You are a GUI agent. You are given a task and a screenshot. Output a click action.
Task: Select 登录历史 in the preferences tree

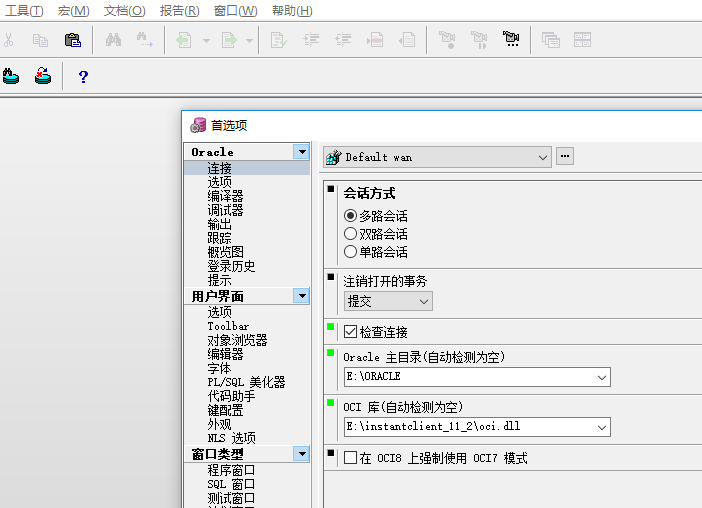231,266
